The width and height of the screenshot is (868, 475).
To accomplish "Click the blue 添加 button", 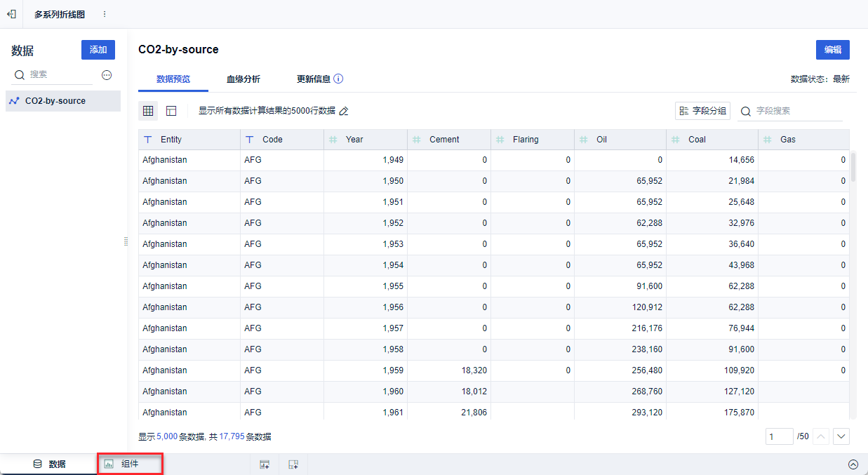I will click(x=98, y=50).
